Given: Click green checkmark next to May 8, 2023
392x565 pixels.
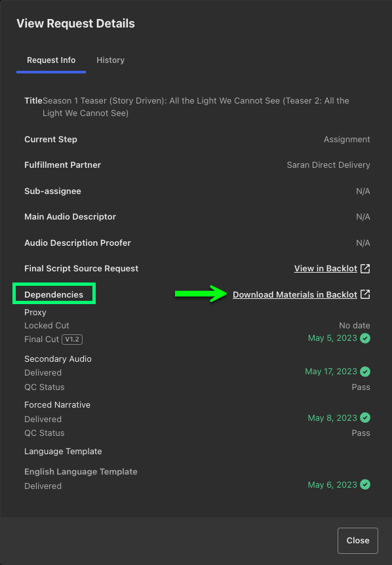Looking at the screenshot, I should (x=365, y=418).
